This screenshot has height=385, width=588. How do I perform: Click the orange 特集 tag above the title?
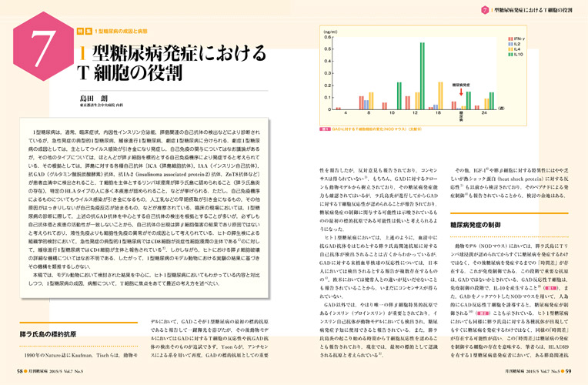[x=85, y=31]
